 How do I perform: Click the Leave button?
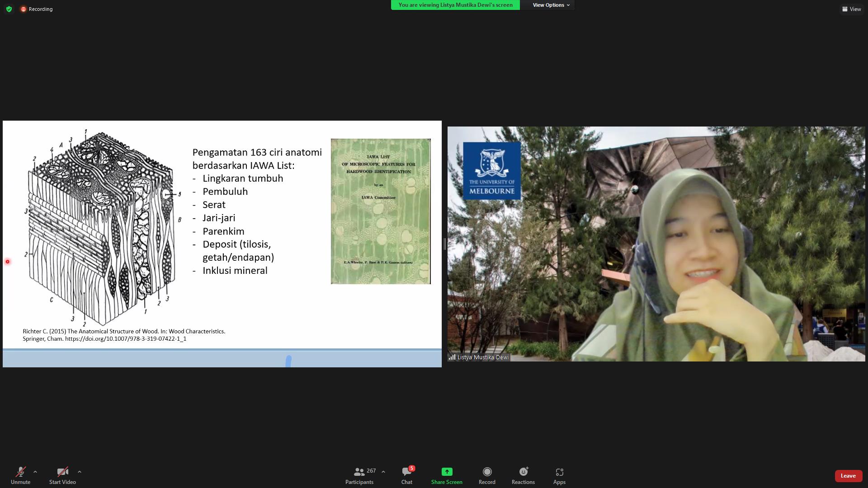[848, 475]
